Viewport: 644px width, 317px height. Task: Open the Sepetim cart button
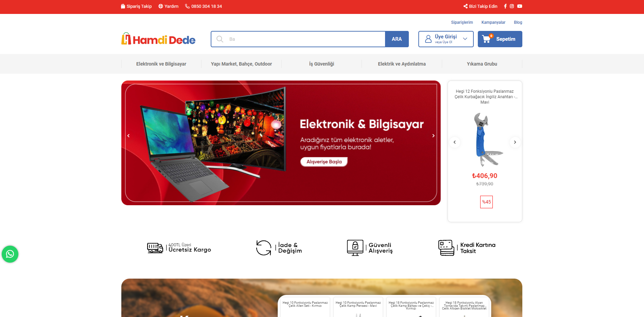[x=500, y=39]
